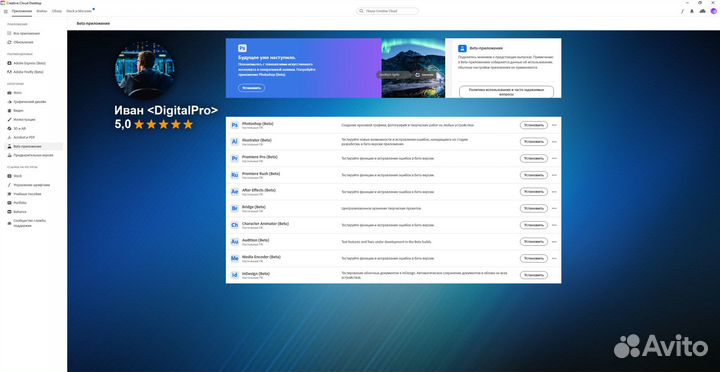Open more options for Bridge (Beta)

point(554,209)
